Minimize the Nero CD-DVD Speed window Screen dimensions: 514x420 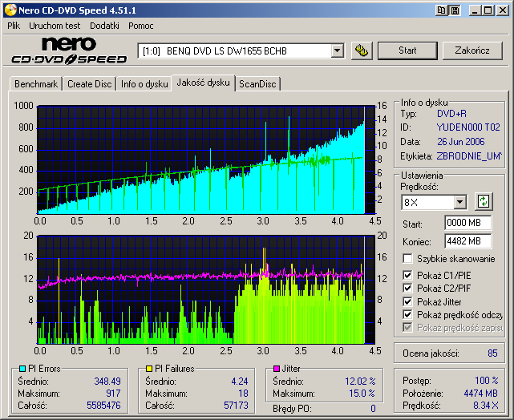(x=475, y=10)
